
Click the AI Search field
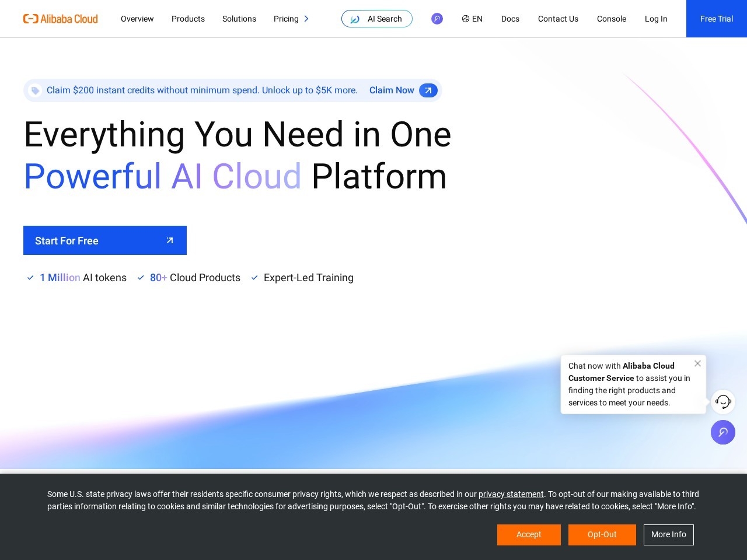tap(377, 19)
